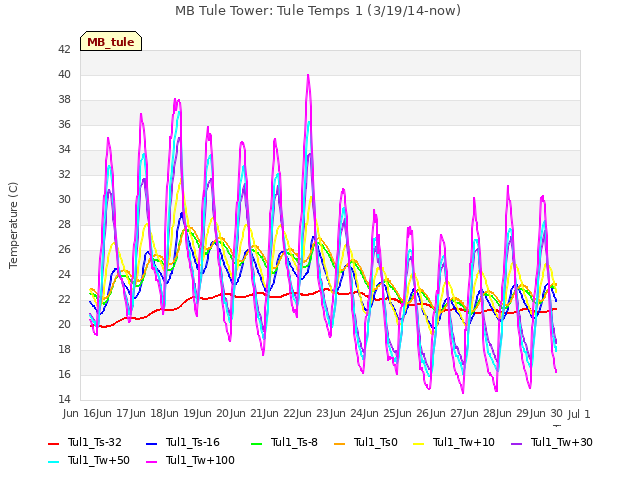Select the Tul1_Ts0 legend label

(x=376, y=442)
